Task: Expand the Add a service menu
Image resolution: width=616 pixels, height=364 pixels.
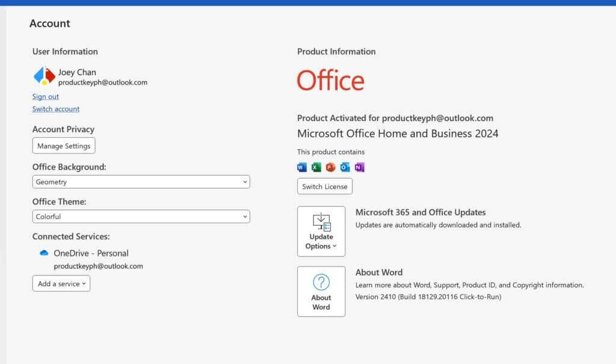Action: pos(61,283)
